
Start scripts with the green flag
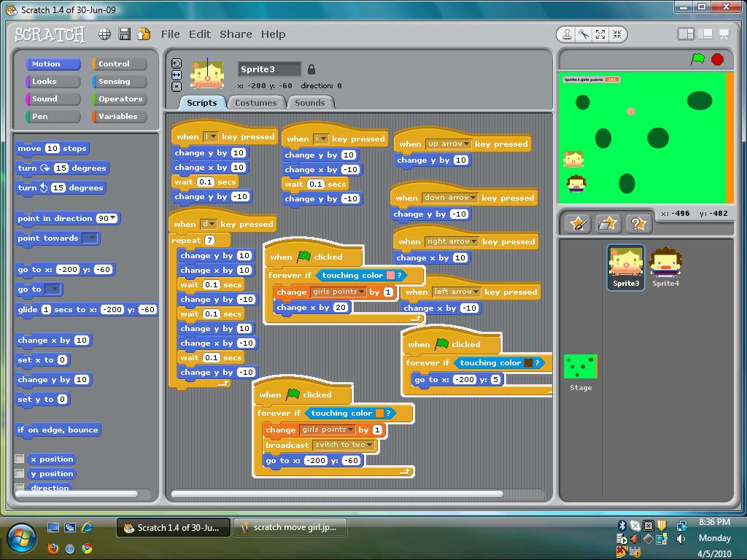(x=697, y=59)
